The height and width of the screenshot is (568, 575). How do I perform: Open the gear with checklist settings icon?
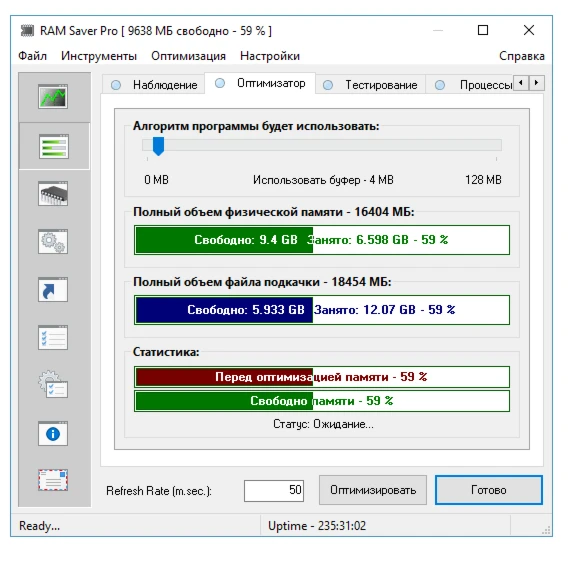tap(53, 384)
